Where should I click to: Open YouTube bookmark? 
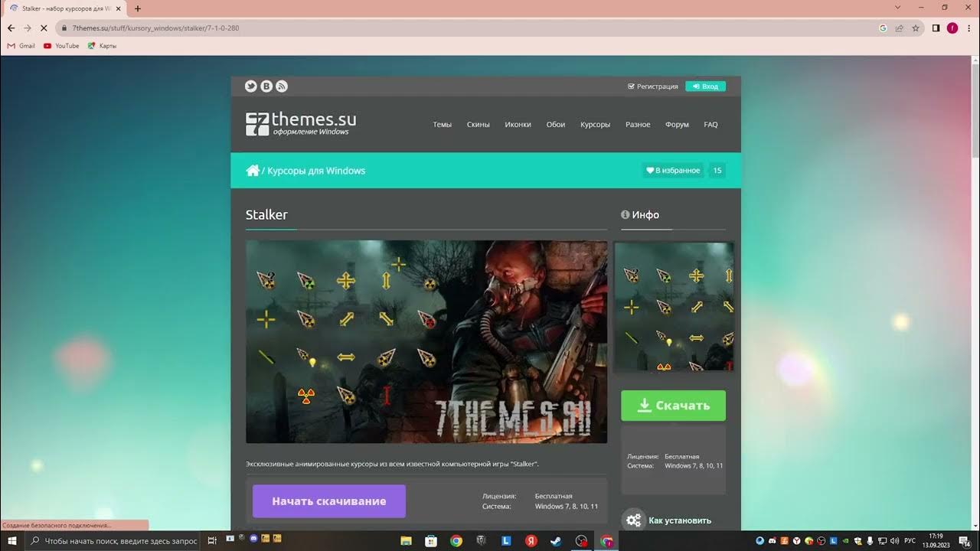point(61,46)
